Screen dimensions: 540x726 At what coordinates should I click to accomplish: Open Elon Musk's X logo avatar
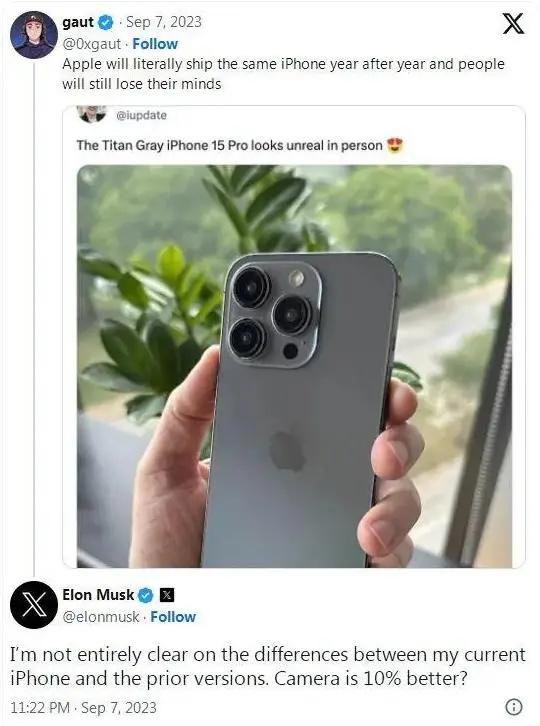(34, 605)
